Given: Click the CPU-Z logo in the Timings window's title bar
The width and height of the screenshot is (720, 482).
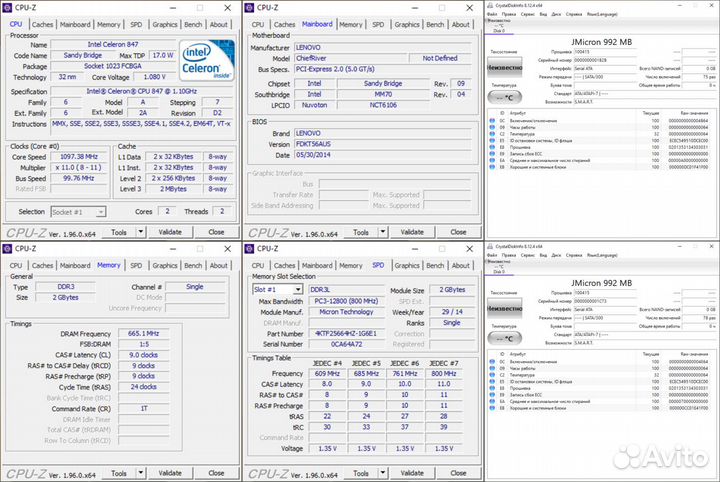Looking at the screenshot, I should tap(7, 248).
